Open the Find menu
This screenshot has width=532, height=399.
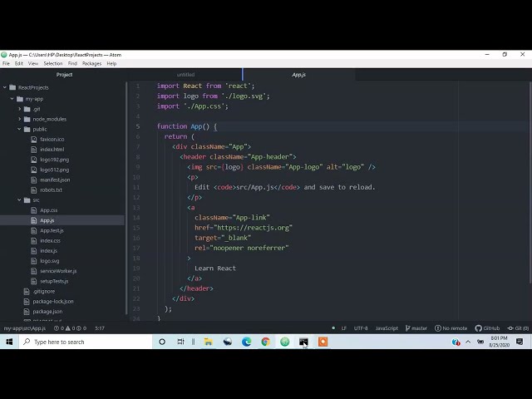[72, 63]
